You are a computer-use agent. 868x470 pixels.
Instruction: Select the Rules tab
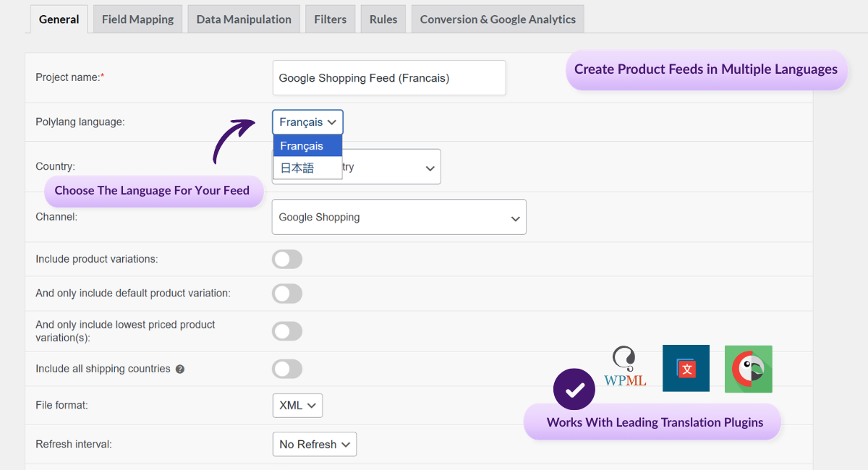click(383, 20)
